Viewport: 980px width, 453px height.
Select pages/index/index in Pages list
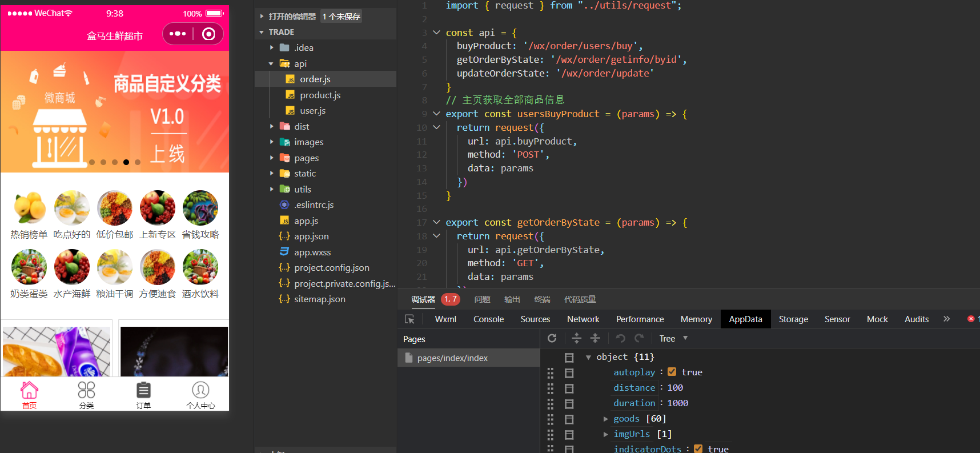tap(468, 358)
